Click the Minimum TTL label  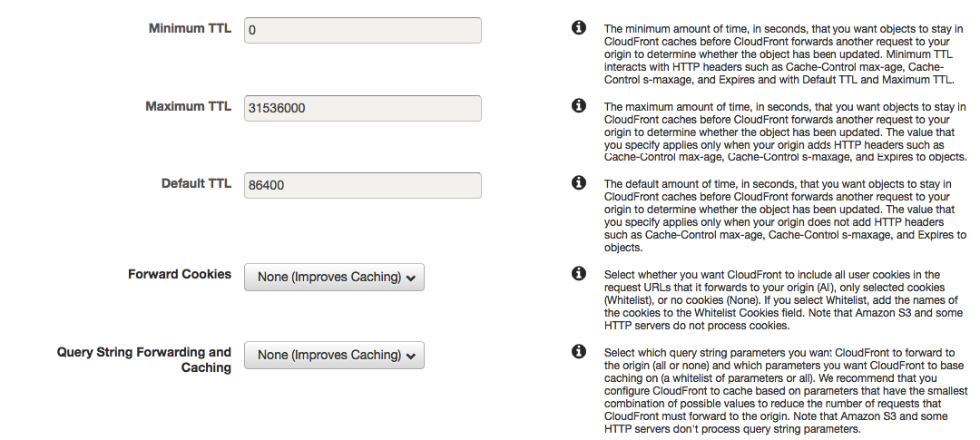pos(190,28)
